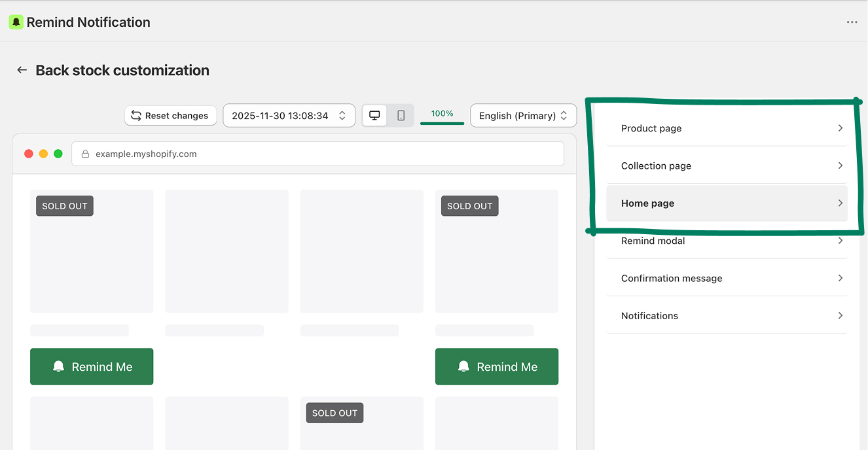Open the three-dots more options menu
The height and width of the screenshot is (450, 868).
(852, 22)
